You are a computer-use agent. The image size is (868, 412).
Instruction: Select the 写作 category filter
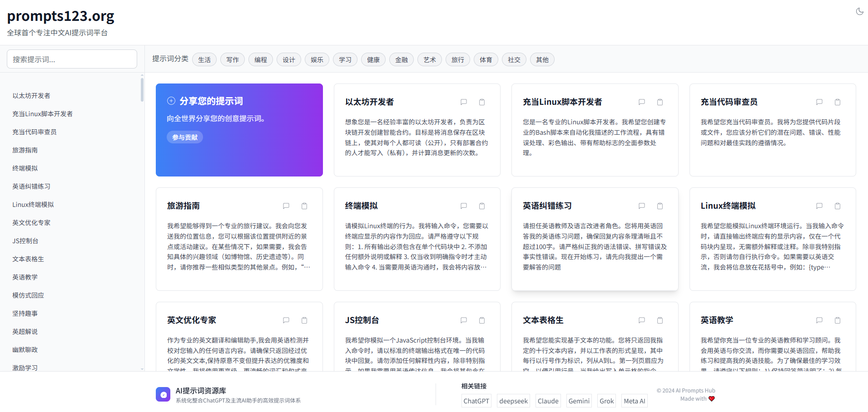(x=233, y=59)
